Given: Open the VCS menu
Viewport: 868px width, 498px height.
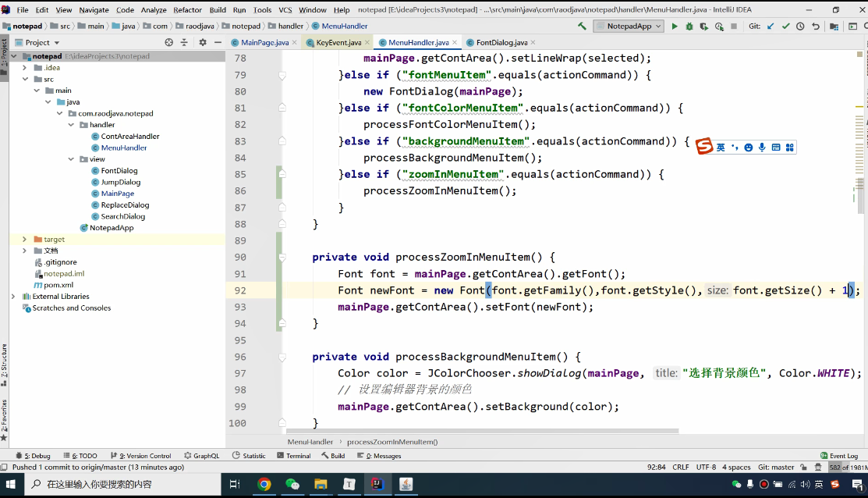Looking at the screenshot, I should pos(285,9).
